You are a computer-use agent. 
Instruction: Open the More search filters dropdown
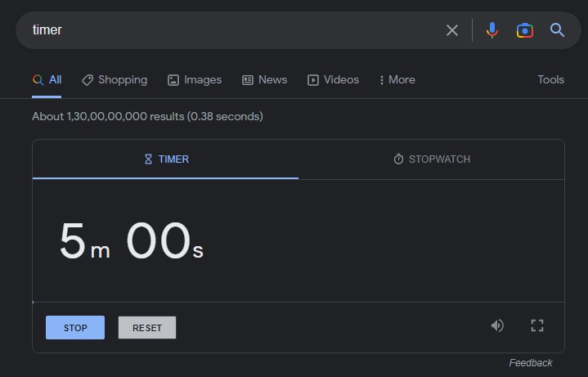point(397,80)
